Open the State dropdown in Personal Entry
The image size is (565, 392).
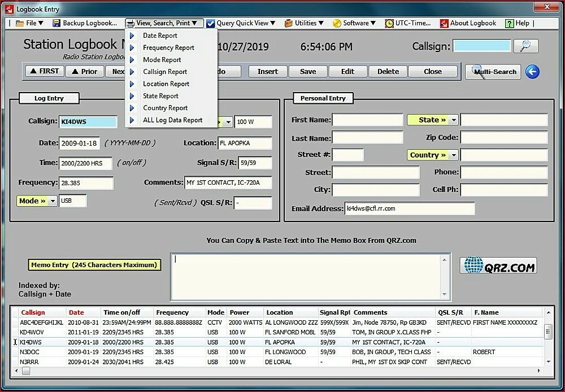coord(432,120)
